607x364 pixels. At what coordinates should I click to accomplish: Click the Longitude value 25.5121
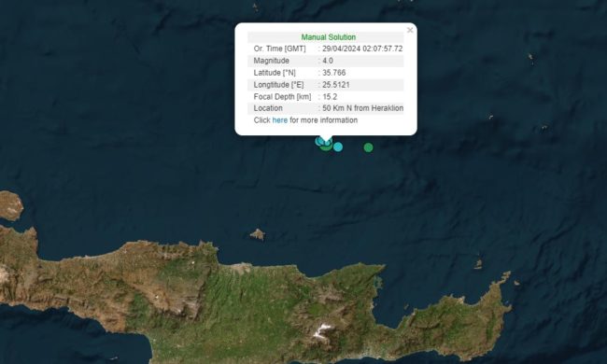click(336, 85)
